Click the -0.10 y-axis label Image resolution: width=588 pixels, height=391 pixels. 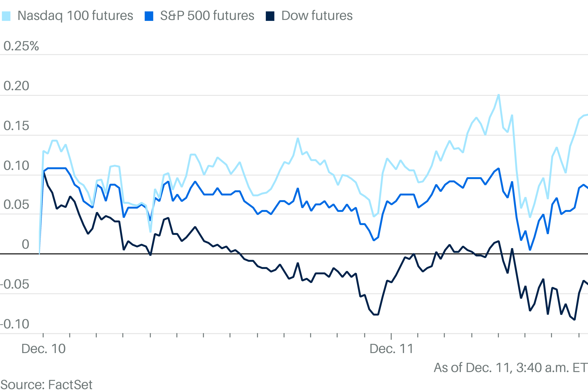click(x=15, y=324)
